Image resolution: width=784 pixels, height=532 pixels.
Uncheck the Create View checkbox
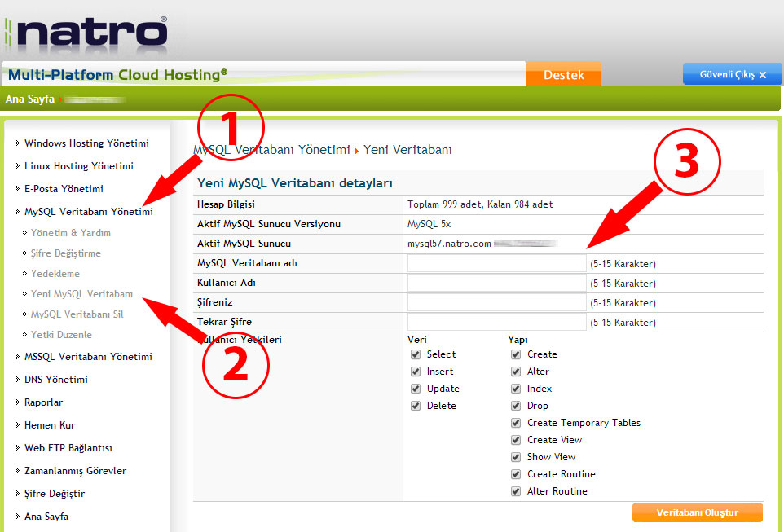(x=516, y=440)
